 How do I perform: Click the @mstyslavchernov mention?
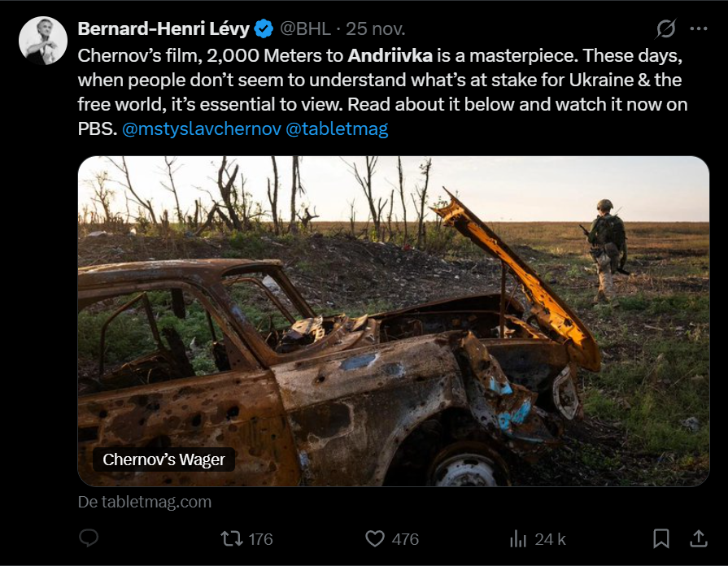click(x=201, y=128)
